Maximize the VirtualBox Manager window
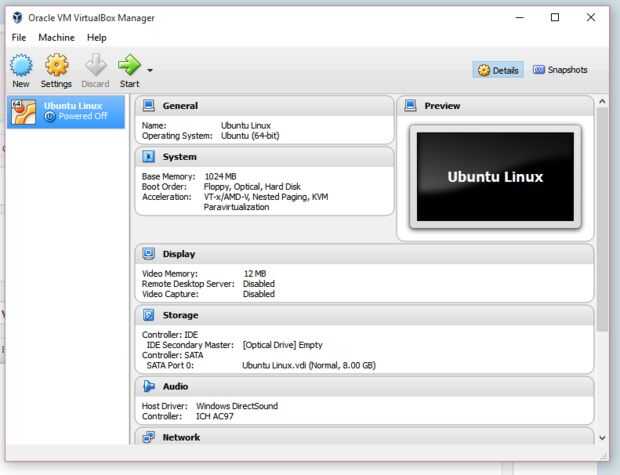This screenshot has width=620, height=475. [x=555, y=17]
